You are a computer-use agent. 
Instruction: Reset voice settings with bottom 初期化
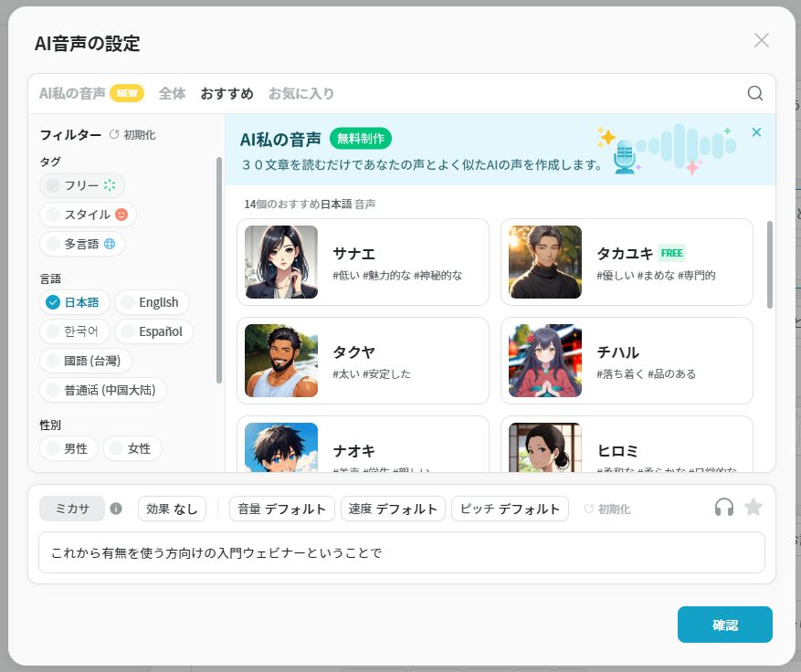pyautogui.click(x=607, y=509)
